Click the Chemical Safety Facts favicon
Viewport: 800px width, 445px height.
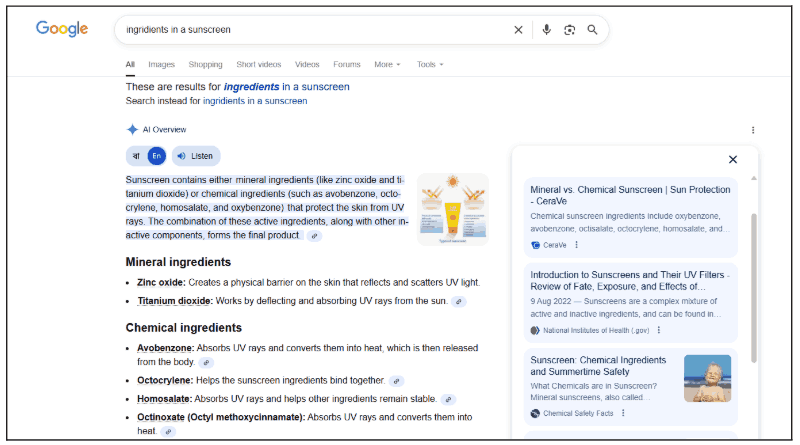(535, 413)
